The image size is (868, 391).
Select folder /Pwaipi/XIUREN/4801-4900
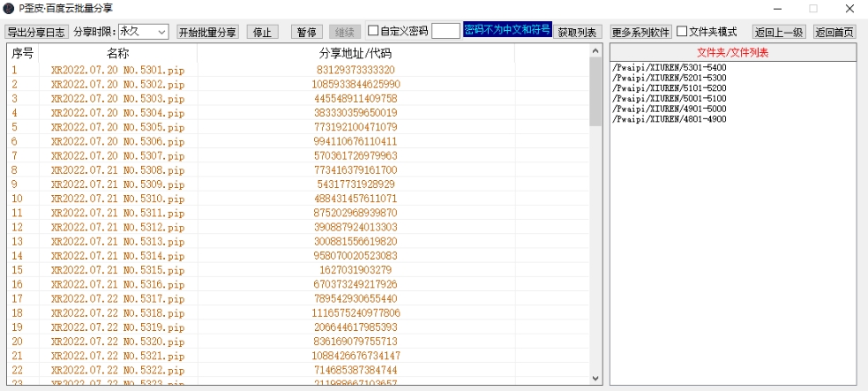[670, 119]
